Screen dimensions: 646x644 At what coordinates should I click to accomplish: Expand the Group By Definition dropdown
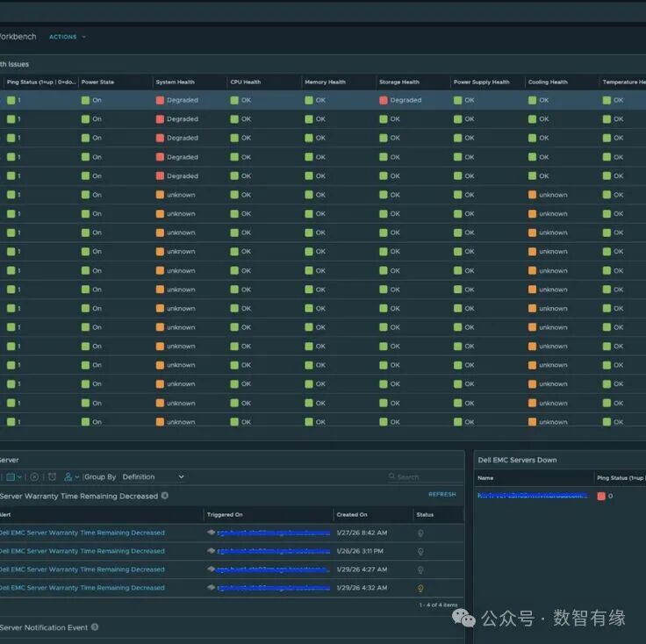tap(153, 477)
